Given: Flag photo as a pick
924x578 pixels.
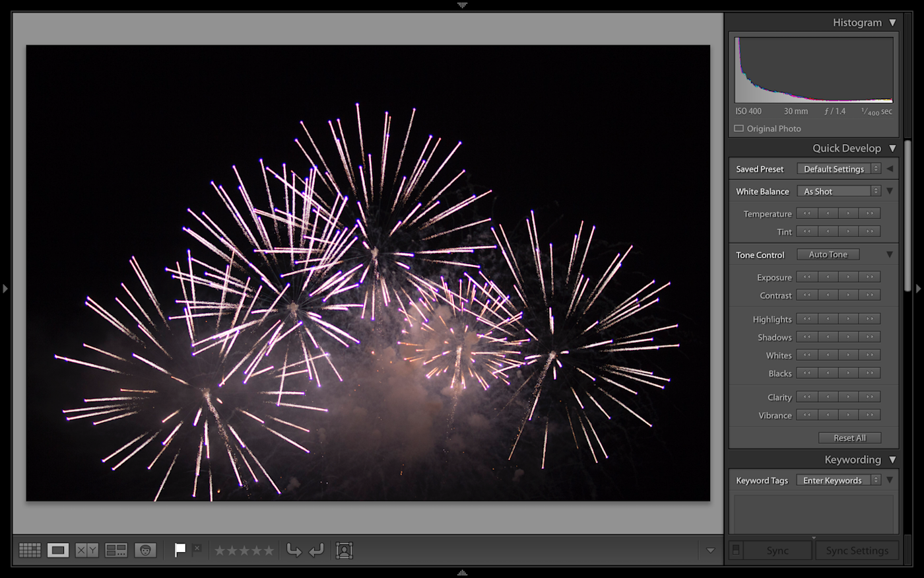Looking at the screenshot, I should tap(180, 550).
